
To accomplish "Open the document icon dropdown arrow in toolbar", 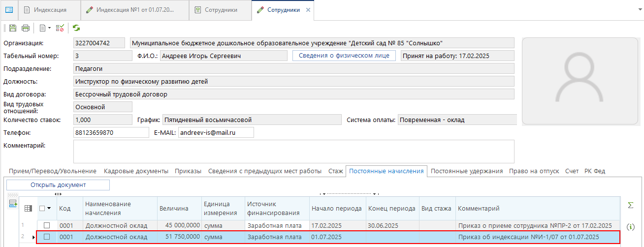I will (x=50, y=28).
